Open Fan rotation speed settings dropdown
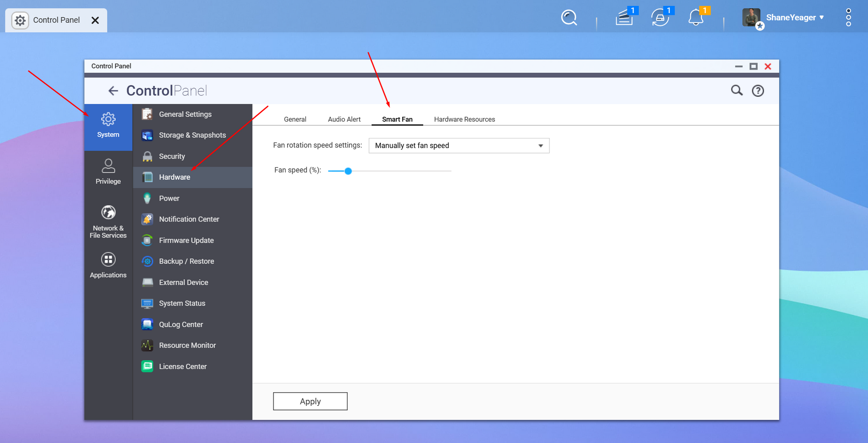The image size is (868, 443). (459, 146)
